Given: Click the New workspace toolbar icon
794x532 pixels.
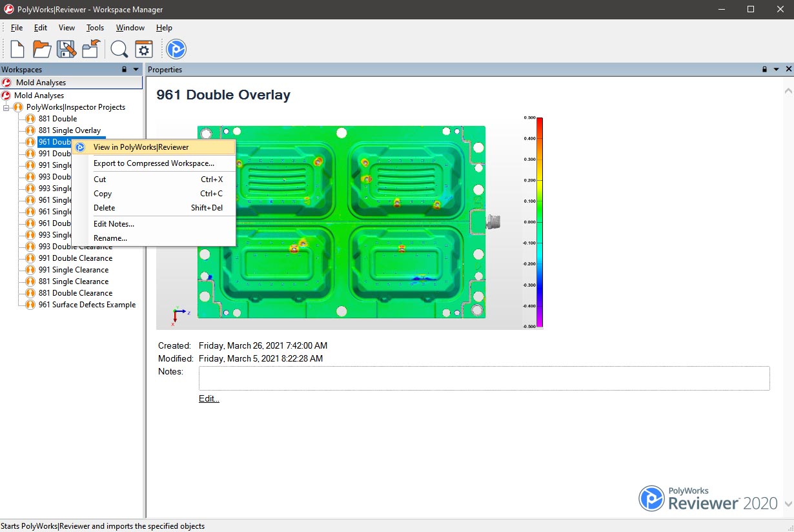Looking at the screenshot, I should tap(17, 49).
